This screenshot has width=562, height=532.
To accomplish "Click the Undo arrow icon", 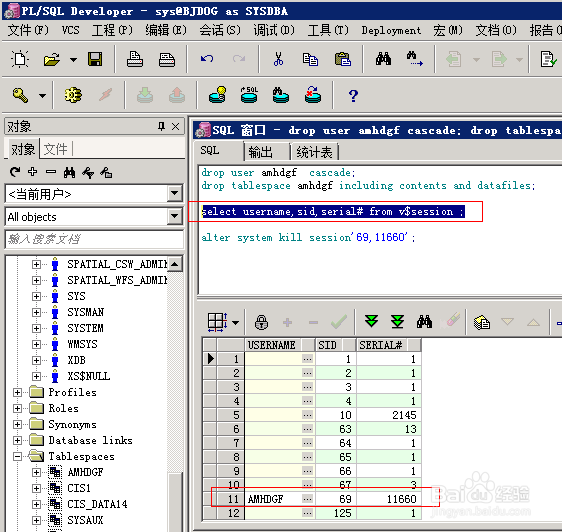I will (207, 59).
